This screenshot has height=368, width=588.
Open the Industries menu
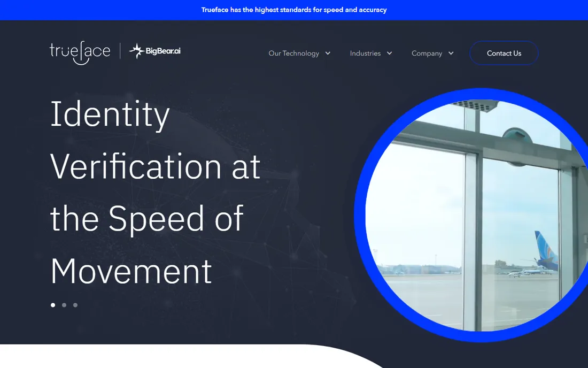click(365, 53)
